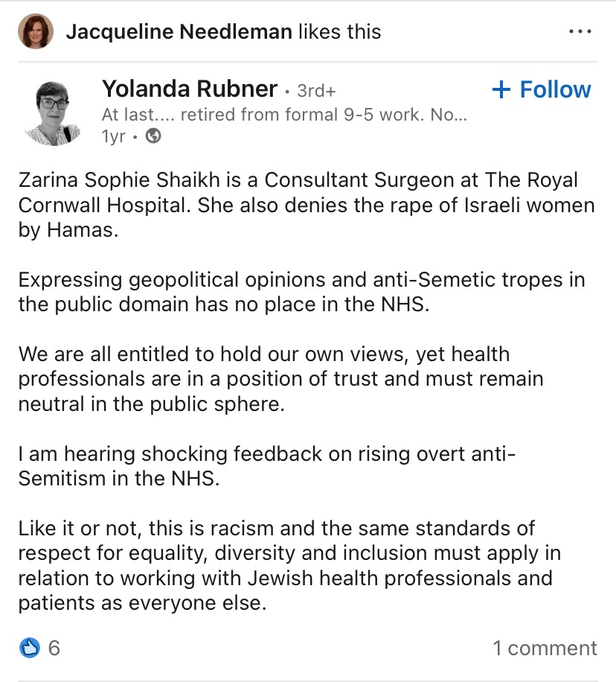The image size is (616, 682).
Task: Click the reaction count "6"
Action: point(54,648)
